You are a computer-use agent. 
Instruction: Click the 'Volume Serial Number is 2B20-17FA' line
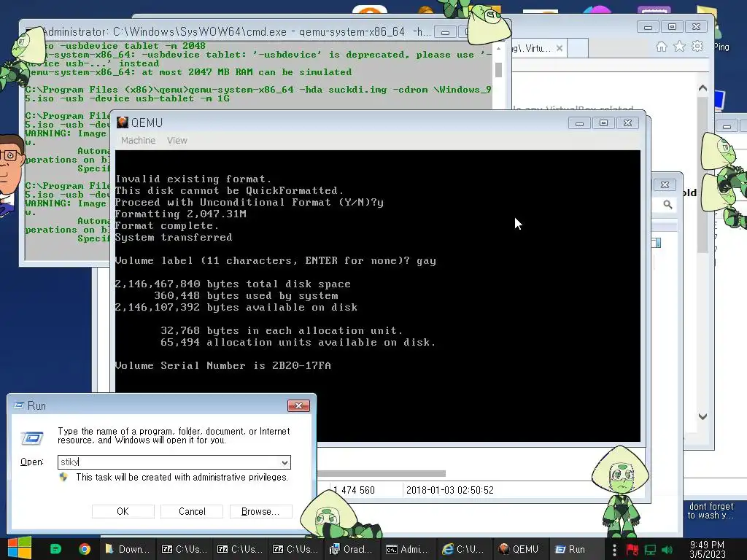pos(223,365)
